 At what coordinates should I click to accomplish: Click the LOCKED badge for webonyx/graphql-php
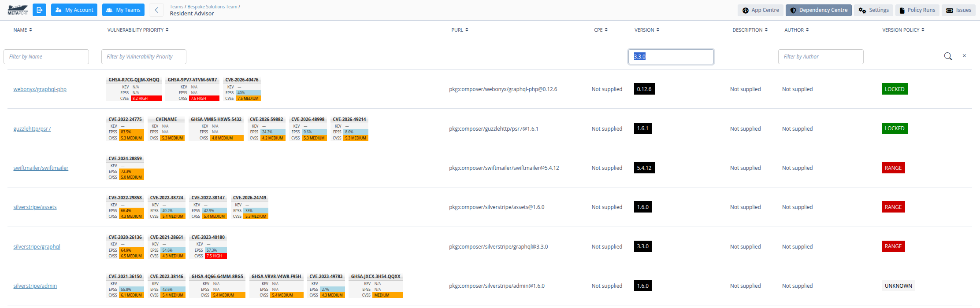tap(895, 89)
